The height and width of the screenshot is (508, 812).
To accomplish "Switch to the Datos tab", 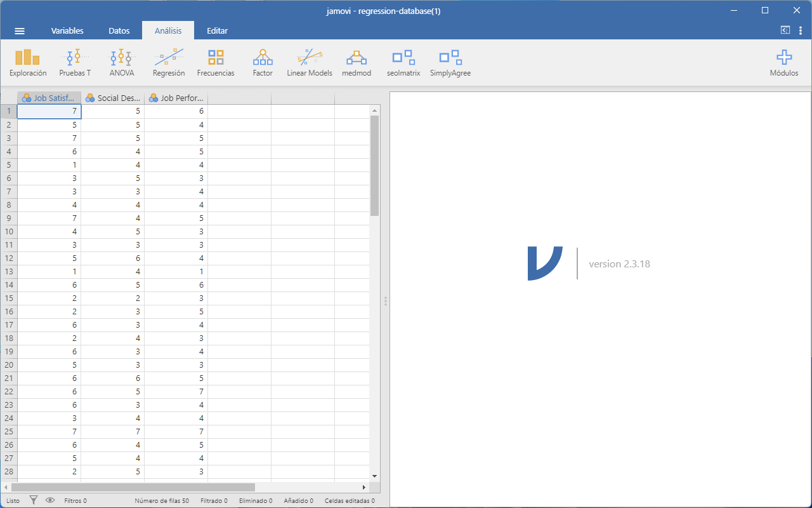I will pyautogui.click(x=119, y=30).
